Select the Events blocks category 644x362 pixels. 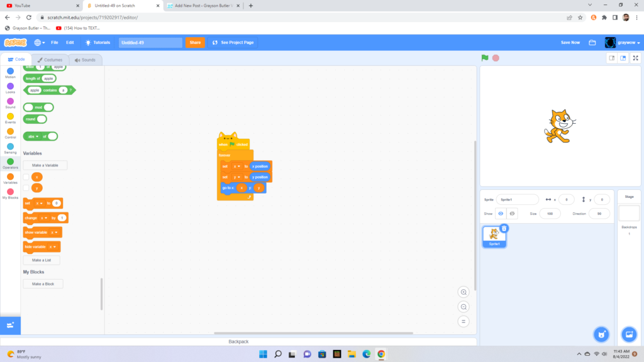coord(10,118)
